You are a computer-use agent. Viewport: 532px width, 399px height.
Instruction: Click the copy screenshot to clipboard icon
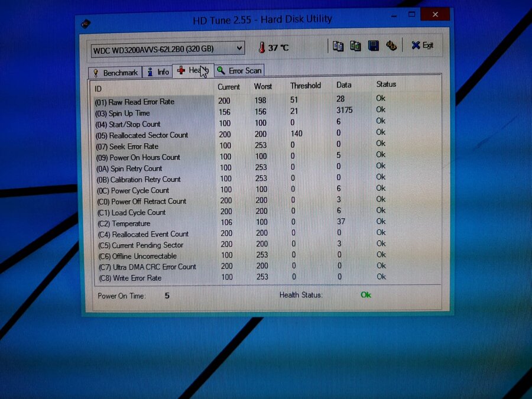point(355,46)
